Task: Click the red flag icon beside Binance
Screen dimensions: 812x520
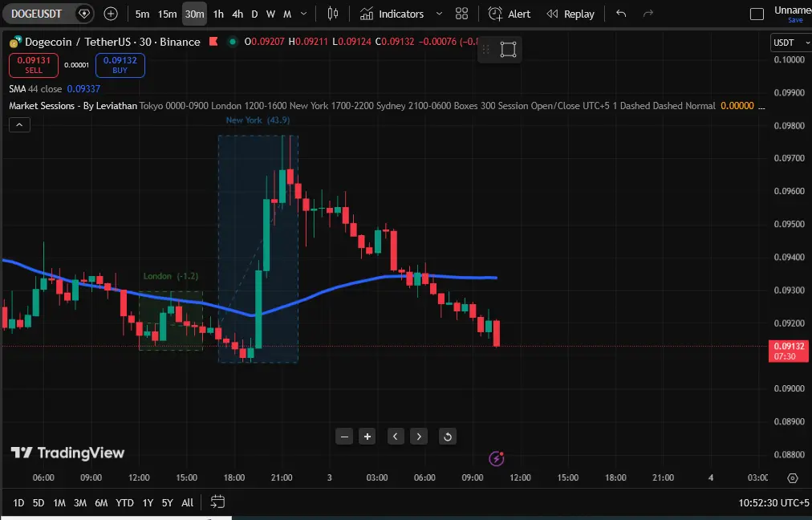Action: coord(213,42)
